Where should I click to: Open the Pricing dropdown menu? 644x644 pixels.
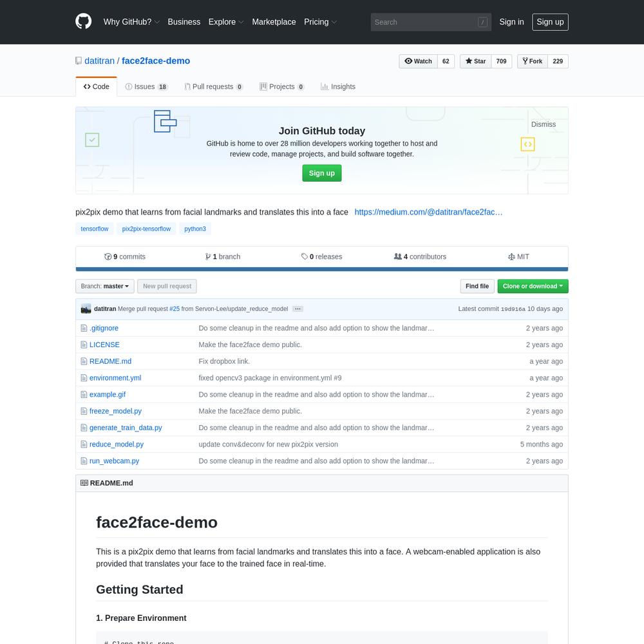(320, 22)
